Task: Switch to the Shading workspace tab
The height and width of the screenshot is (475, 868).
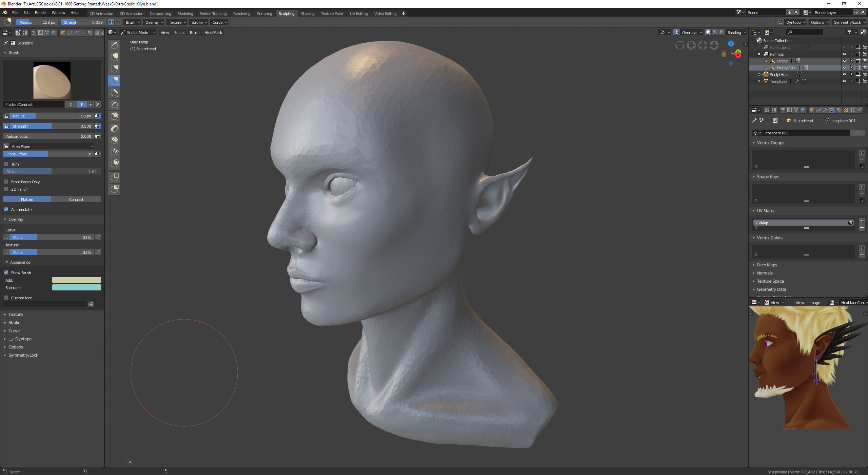Action: click(308, 14)
